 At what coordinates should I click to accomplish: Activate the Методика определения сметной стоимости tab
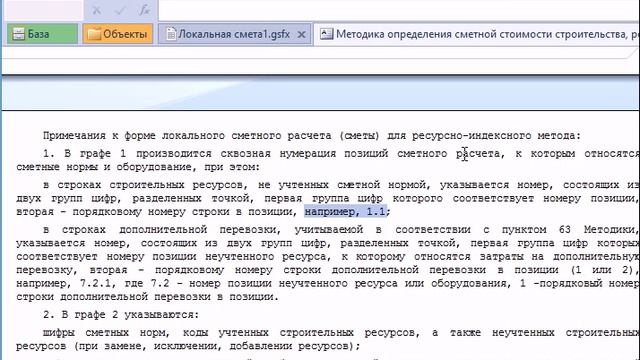point(477,34)
